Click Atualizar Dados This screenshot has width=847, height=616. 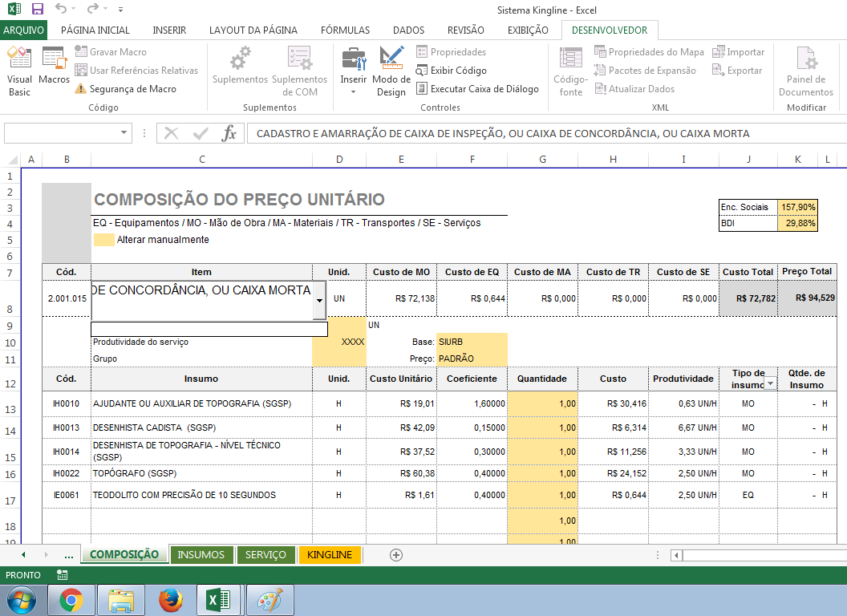(x=634, y=88)
